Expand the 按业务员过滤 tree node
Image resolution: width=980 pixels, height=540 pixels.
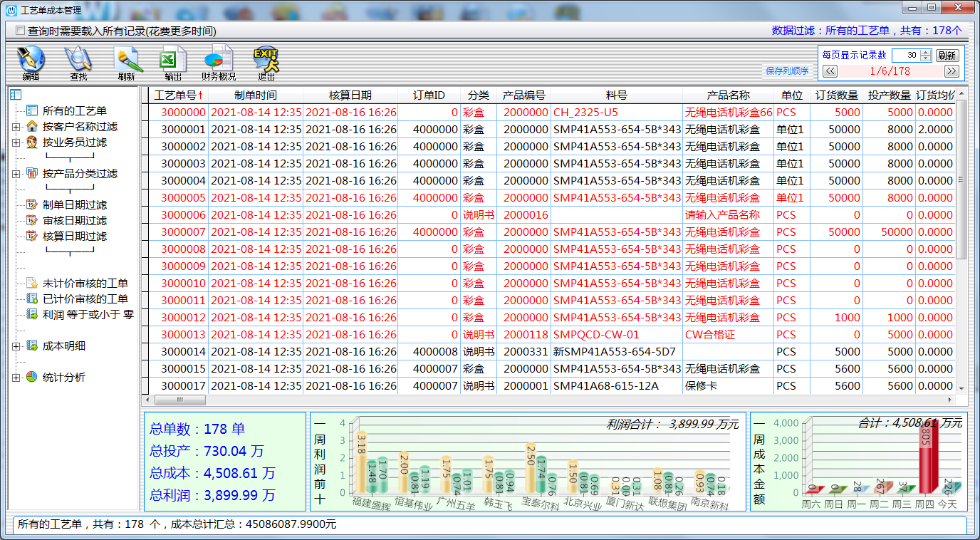point(16,142)
